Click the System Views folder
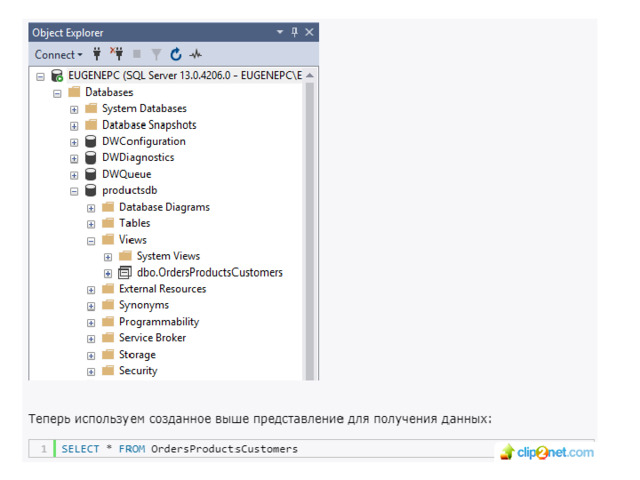This screenshot has height=480, width=640. pyautogui.click(x=168, y=256)
